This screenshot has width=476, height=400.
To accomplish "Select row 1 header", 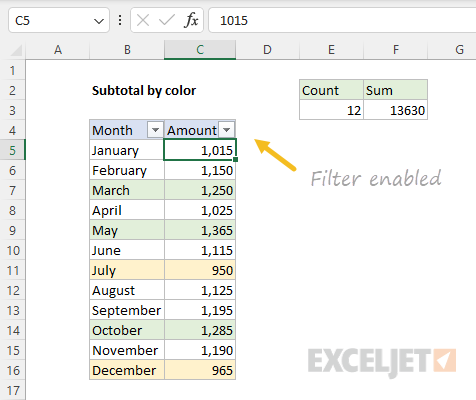I will point(13,70).
